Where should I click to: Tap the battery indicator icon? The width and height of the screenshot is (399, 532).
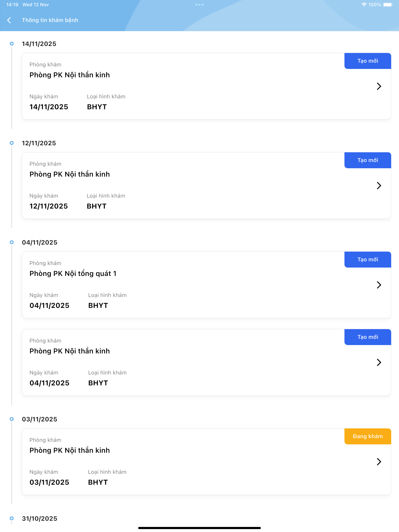pyautogui.click(x=388, y=4)
